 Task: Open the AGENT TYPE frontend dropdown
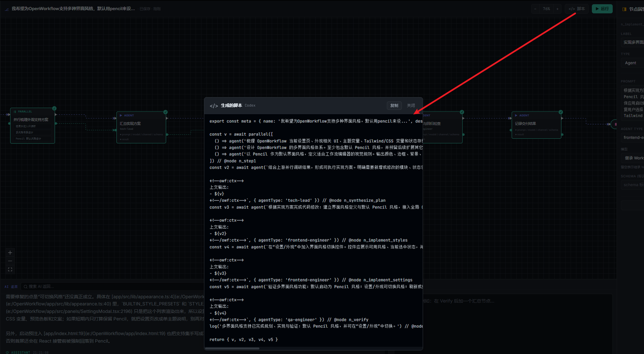pyautogui.click(x=632, y=138)
